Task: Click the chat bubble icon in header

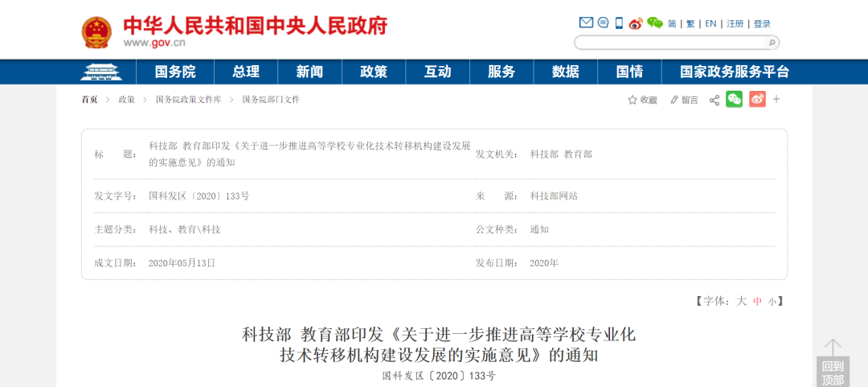Action: [x=604, y=23]
